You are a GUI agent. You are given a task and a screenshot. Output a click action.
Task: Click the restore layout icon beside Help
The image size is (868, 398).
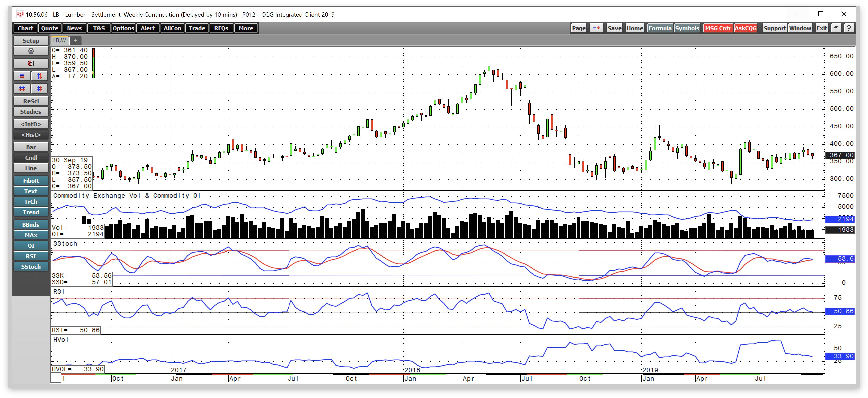click(836, 28)
